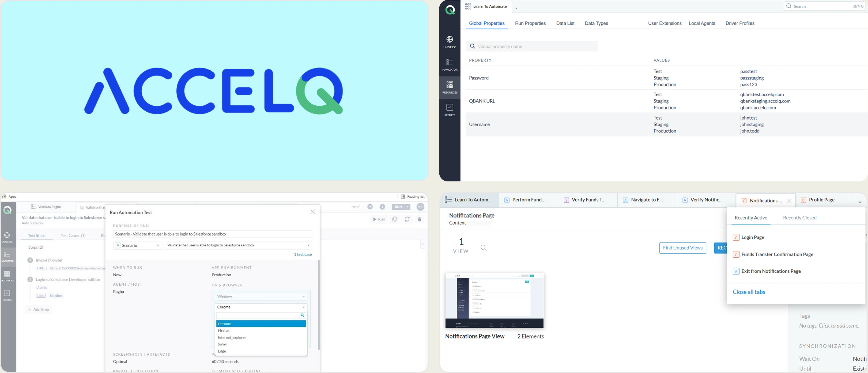Click the browser dropdown search field

click(x=261, y=315)
